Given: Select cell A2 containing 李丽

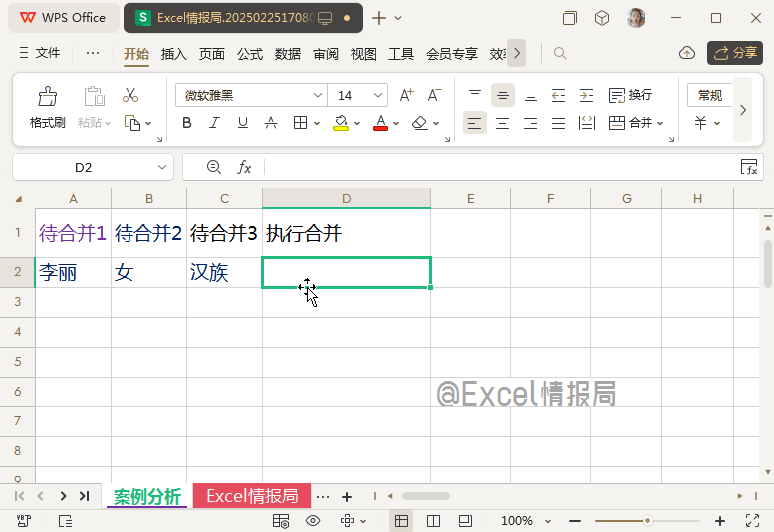Looking at the screenshot, I should coord(73,273).
